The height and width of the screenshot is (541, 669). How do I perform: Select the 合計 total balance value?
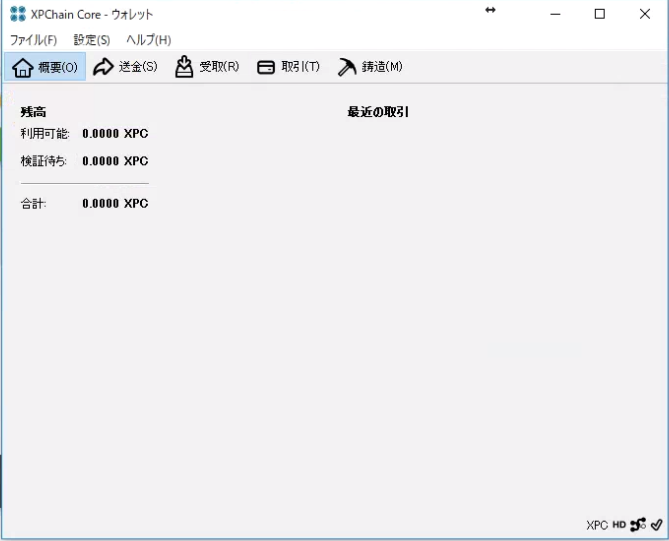pyautogui.click(x=115, y=203)
